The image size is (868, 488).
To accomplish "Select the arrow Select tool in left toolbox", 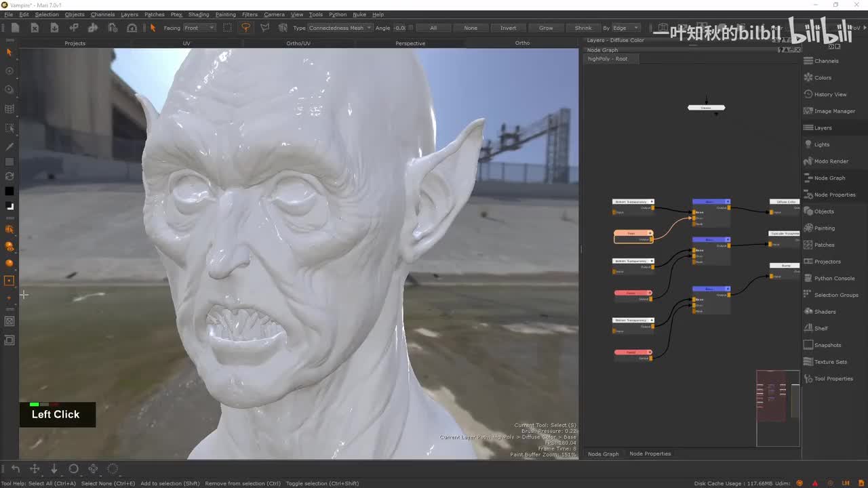I will [9, 52].
